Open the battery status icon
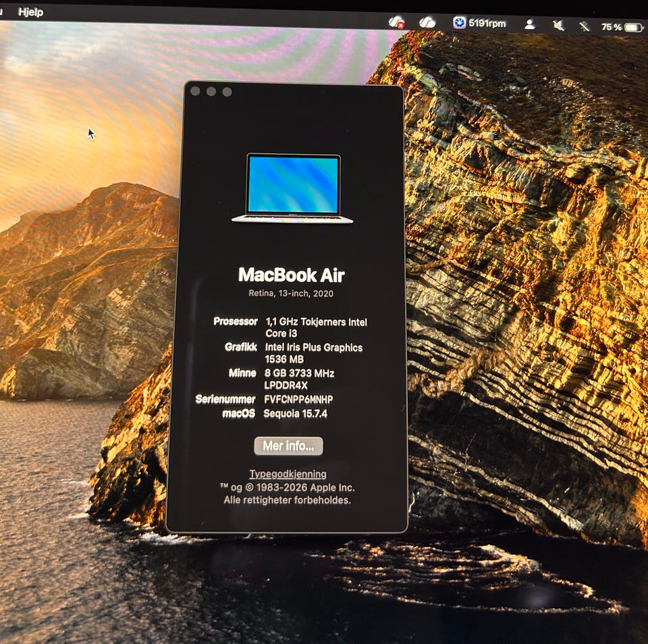Screen dimensions: 648x644 pyautogui.click(x=634, y=28)
